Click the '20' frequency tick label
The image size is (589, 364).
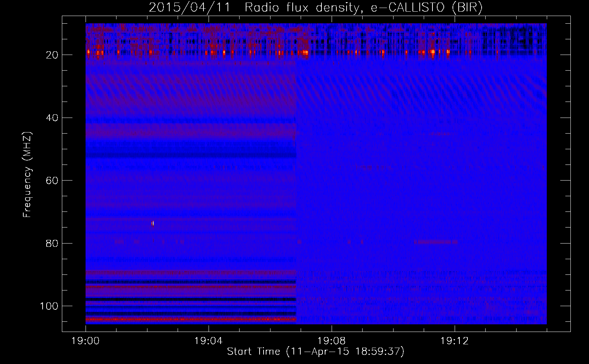(52, 55)
